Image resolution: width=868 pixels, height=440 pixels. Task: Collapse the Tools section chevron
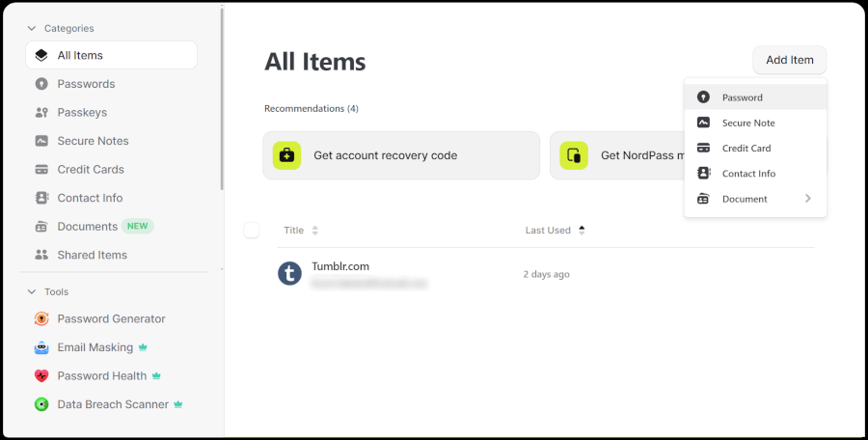pyautogui.click(x=32, y=292)
